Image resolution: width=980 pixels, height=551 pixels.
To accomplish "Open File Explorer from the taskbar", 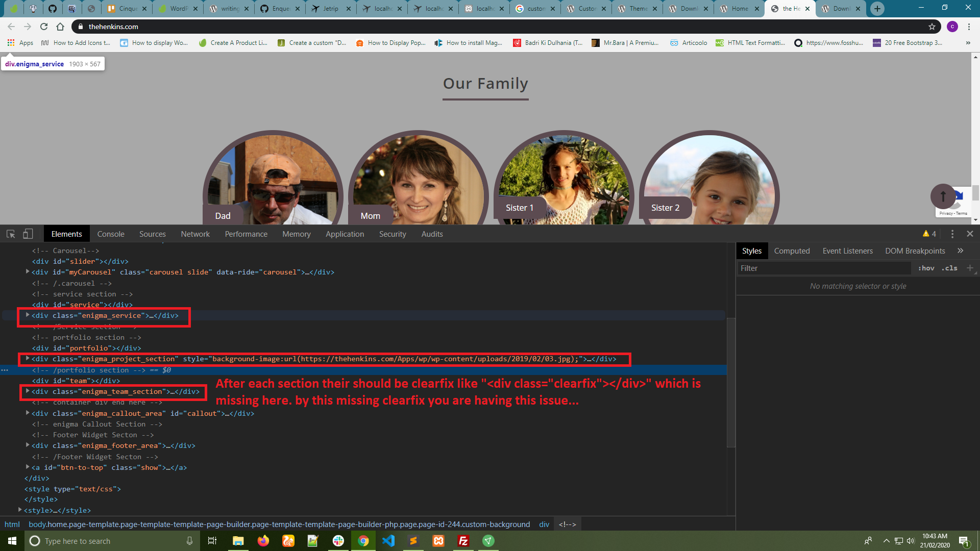I will point(238,541).
